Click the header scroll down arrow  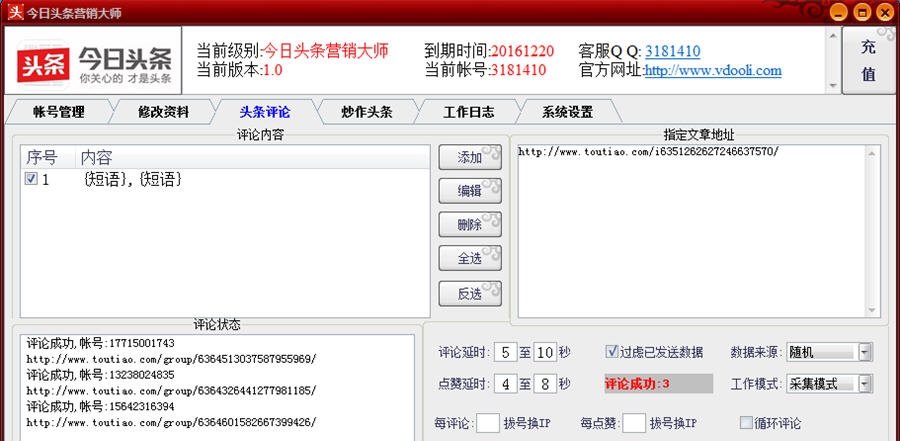coord(833,85)
